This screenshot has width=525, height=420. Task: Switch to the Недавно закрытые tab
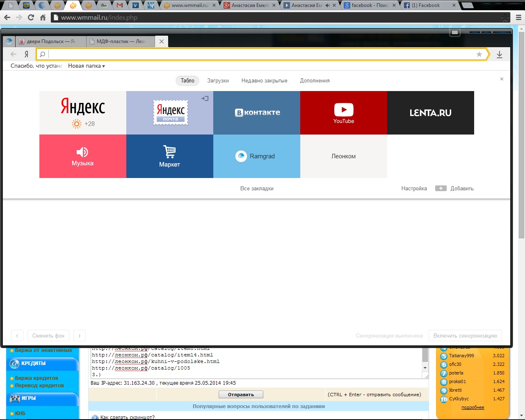click(265, 81)
